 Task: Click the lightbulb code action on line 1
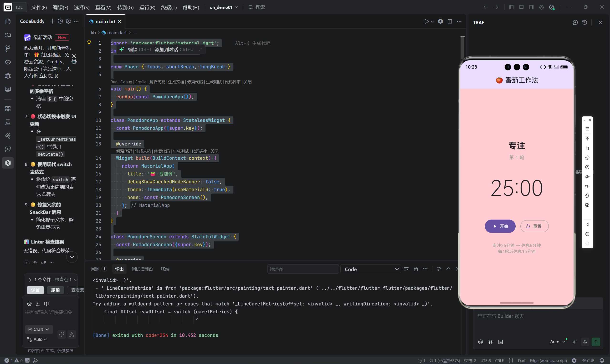[89, 42]
